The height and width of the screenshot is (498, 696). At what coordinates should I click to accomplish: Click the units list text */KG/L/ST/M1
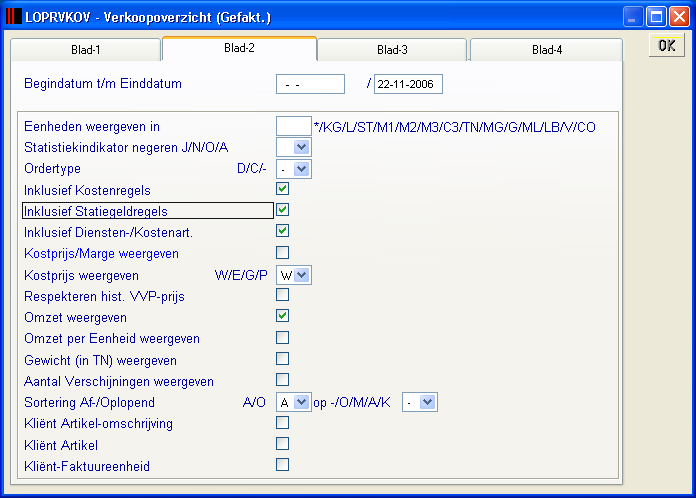tap(454, 127)
